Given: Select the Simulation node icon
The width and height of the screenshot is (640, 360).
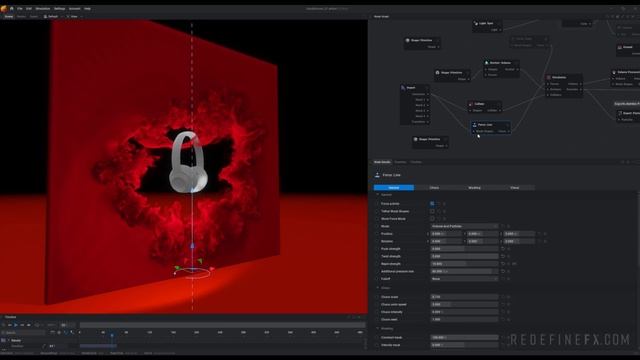Looking at the screenshot, I should pyautogui.click(x=549, y=77).
